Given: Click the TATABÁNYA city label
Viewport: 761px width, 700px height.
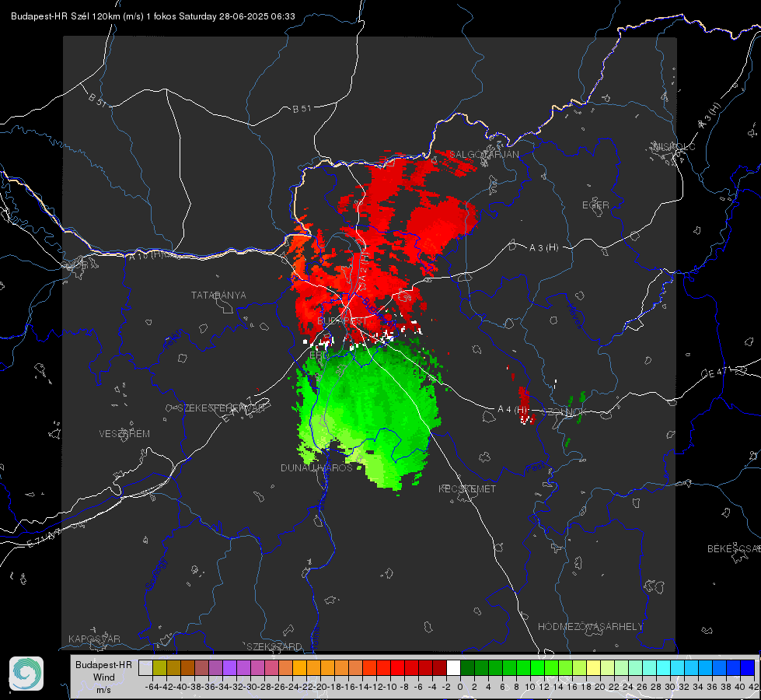Looking at the screenshot, I should pos(218,296).
